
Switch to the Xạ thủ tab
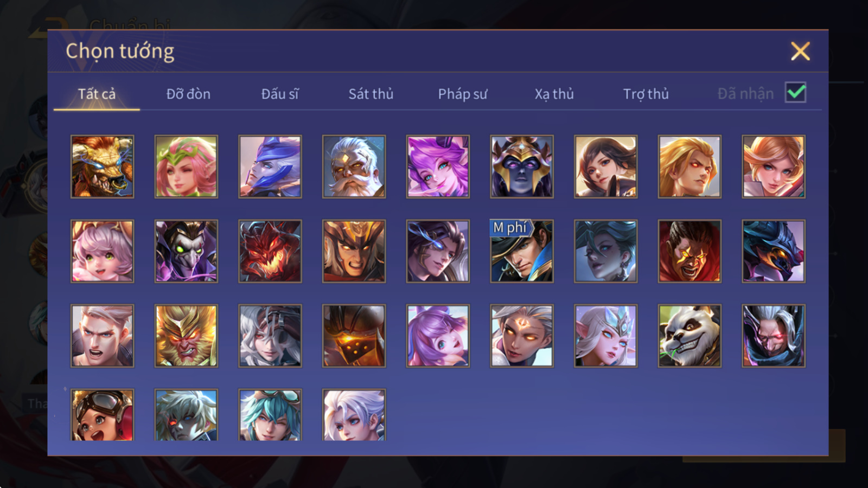coord(554,94)
